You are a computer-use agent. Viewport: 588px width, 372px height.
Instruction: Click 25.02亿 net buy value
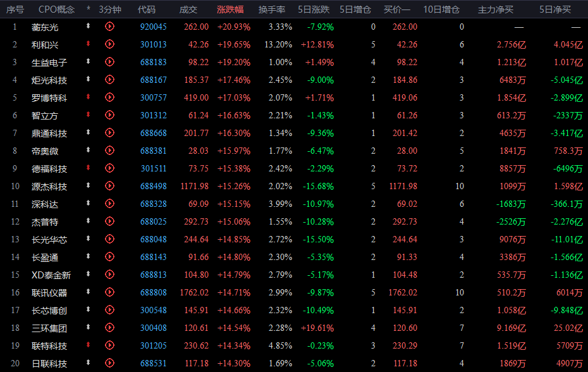coord(568,328)
